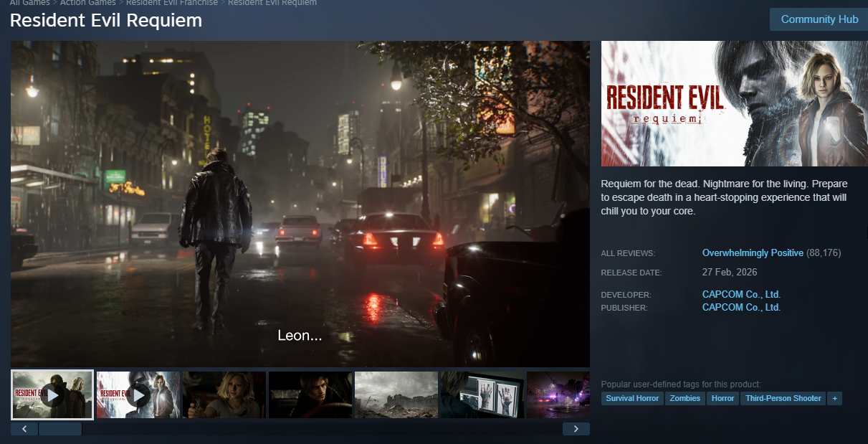Open developer CAPCOM Co., Ltd. link
Viewport: 868px width, 444px height.
click(741, 295)
